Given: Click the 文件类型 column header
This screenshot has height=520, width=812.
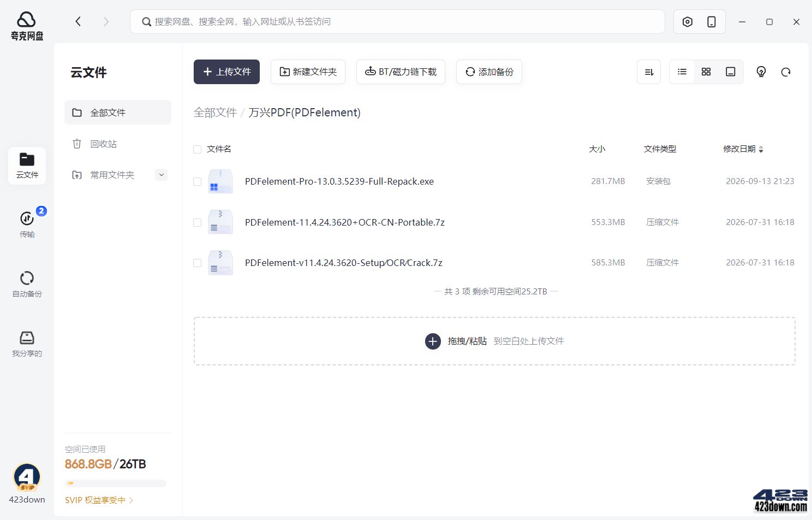Looking at the screenshot, I should (660, 149).
